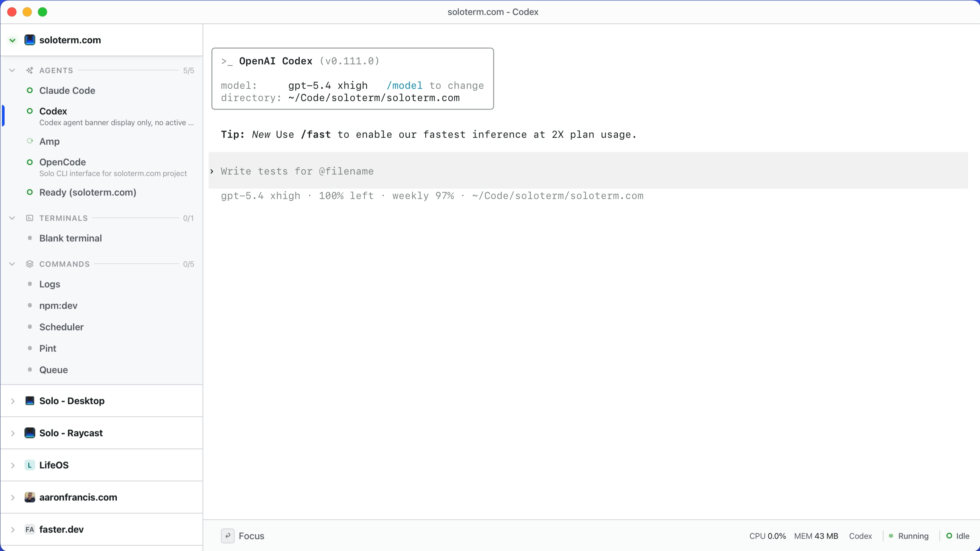Select the OpenCode agent
Screen dimensions: 980x551
pyautogui.click(x=102, y=167)
